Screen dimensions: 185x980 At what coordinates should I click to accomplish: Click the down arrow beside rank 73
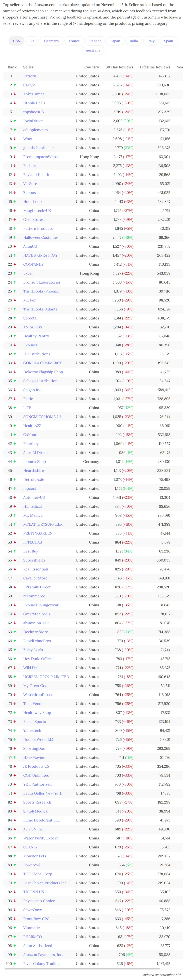coord(15,722)
